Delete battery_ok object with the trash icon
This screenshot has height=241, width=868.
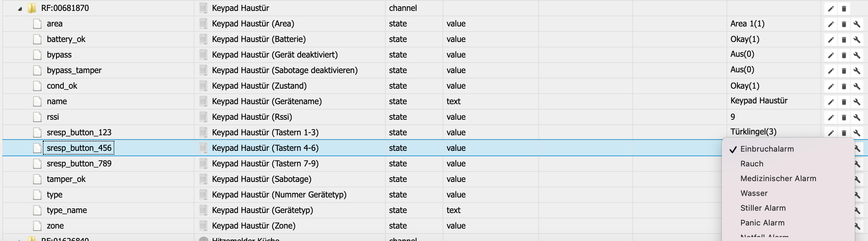[844, 40]
